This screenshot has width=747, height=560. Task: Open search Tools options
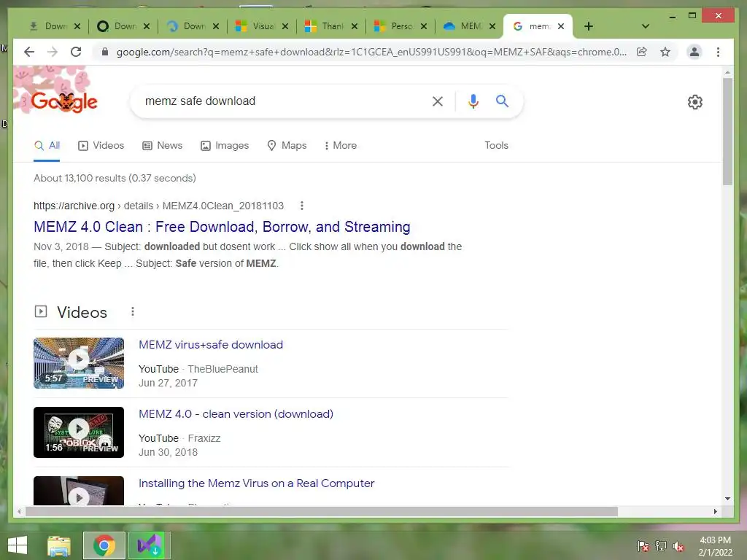(496, 146)
